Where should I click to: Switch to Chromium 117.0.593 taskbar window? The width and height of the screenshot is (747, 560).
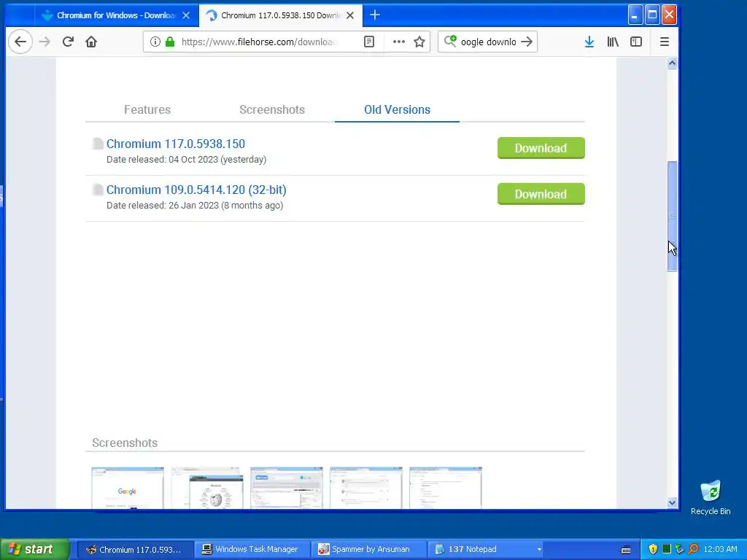tap(134, 549)
